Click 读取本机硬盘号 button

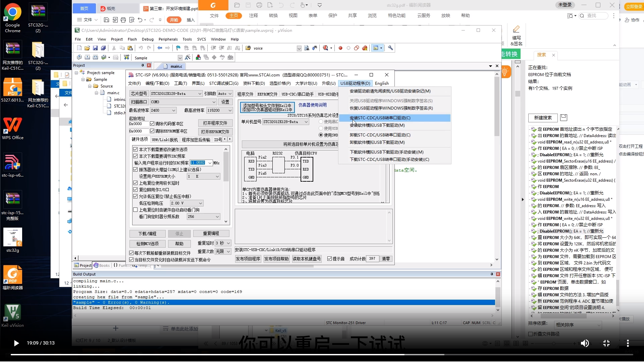(307, 259)
